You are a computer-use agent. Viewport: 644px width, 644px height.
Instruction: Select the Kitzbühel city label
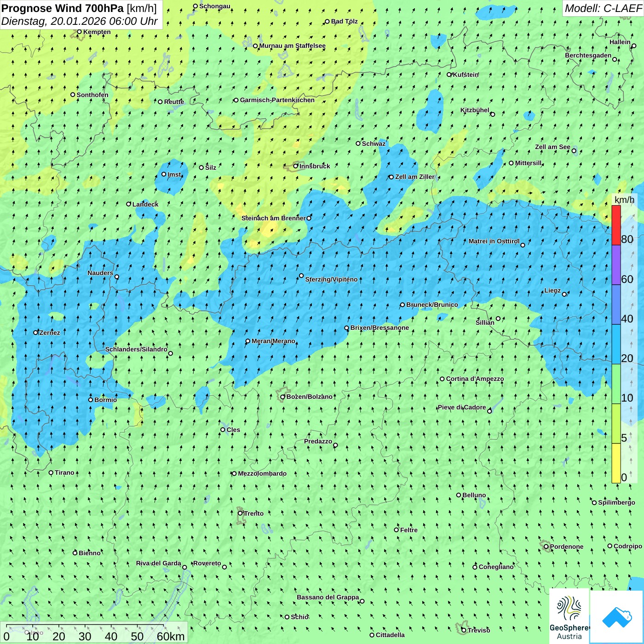tap(475, 110)
